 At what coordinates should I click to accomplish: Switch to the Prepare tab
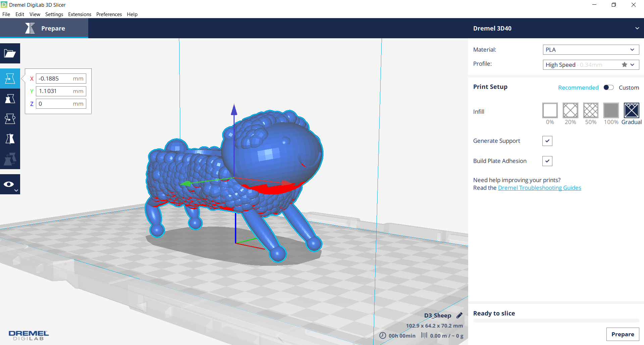[44, 28]
